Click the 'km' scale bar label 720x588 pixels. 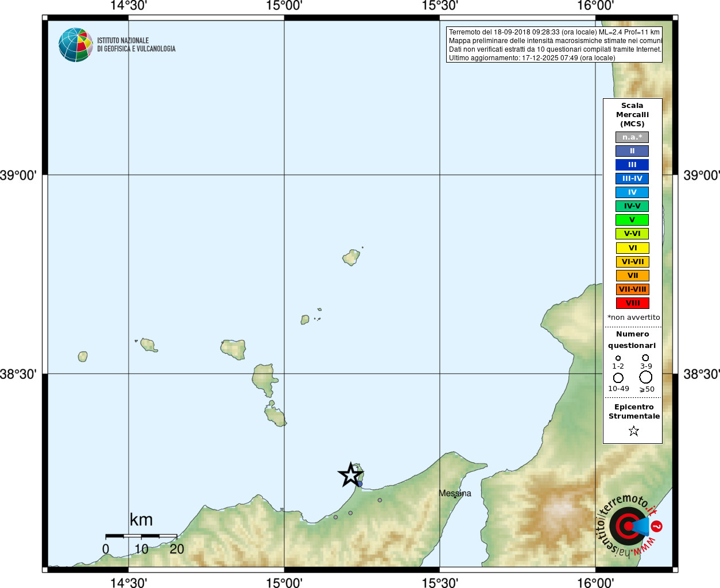coord(141,520)
